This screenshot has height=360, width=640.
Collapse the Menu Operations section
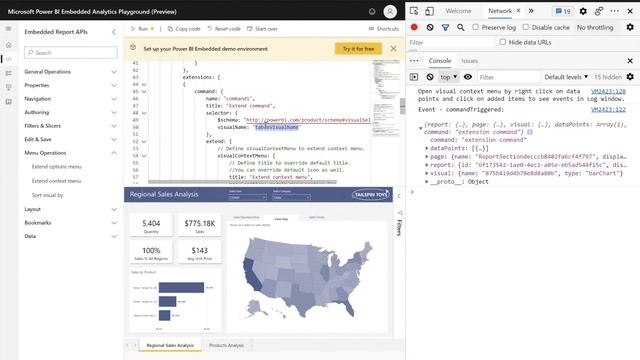point(71,153)
